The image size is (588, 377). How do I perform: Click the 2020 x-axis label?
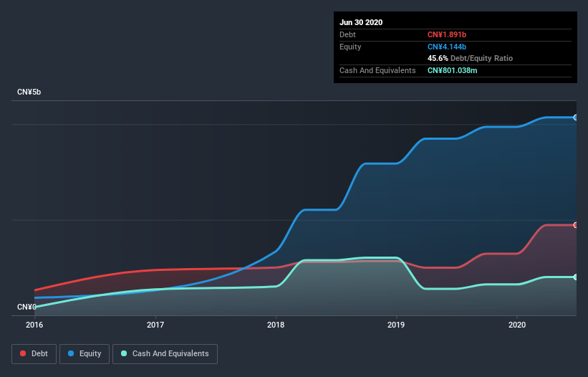517,325
